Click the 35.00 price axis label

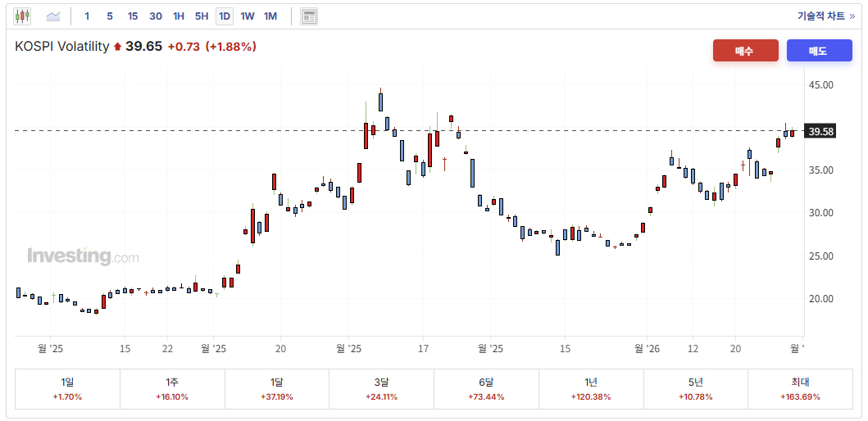pos(821,170)
